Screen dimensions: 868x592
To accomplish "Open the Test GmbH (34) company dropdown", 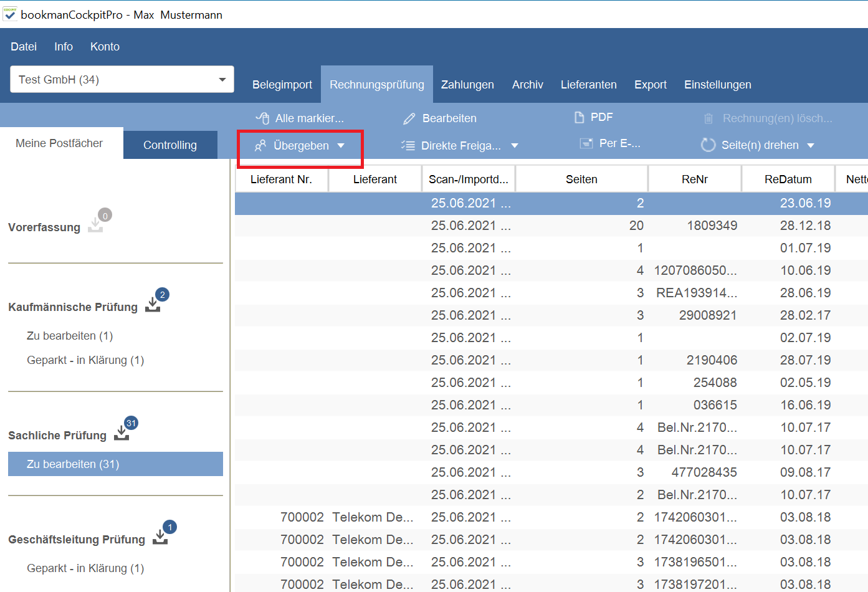I will click(122, 79).
